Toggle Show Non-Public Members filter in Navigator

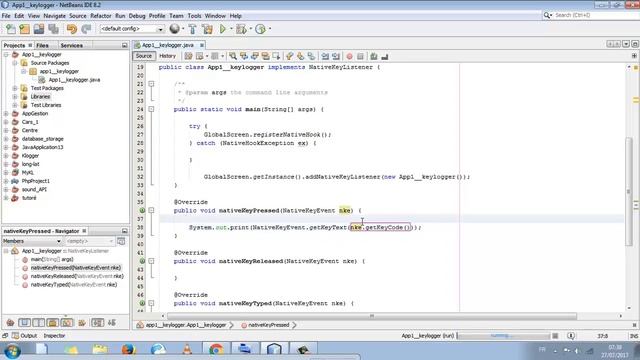53,323
